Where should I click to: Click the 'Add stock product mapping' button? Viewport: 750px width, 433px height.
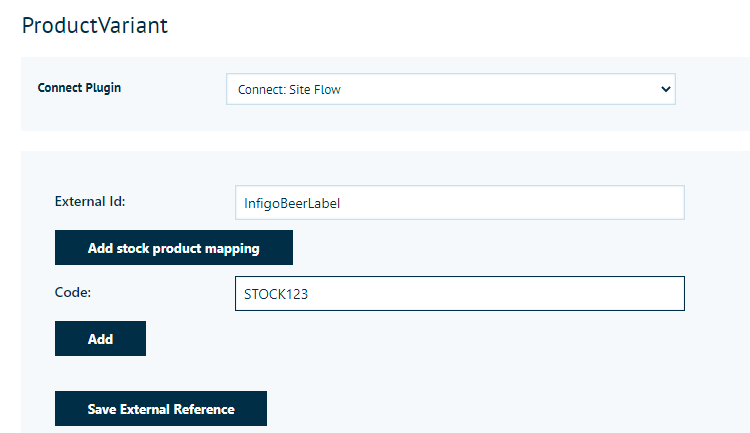click(x=174, y=247)
